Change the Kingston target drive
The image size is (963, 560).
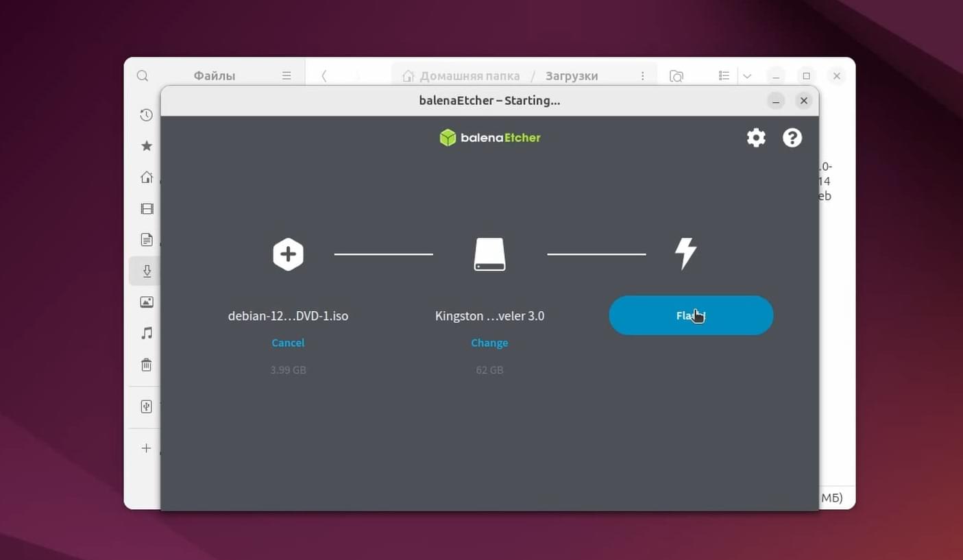pyautogui.click(x=489, y=343)
